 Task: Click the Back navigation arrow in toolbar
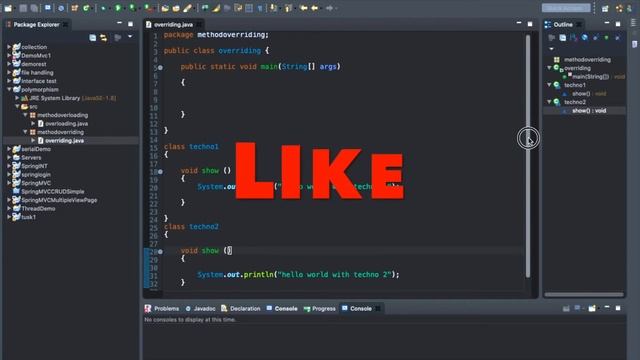pos(315,8)
